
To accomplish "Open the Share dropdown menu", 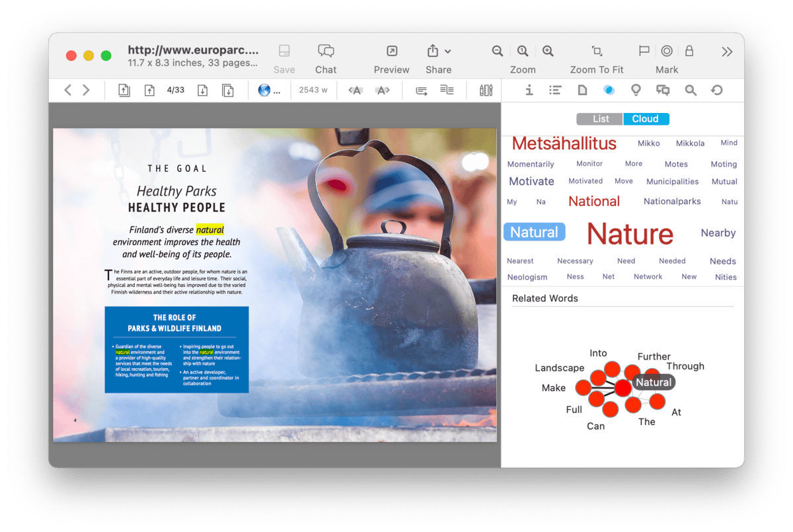I will (439, 52).
